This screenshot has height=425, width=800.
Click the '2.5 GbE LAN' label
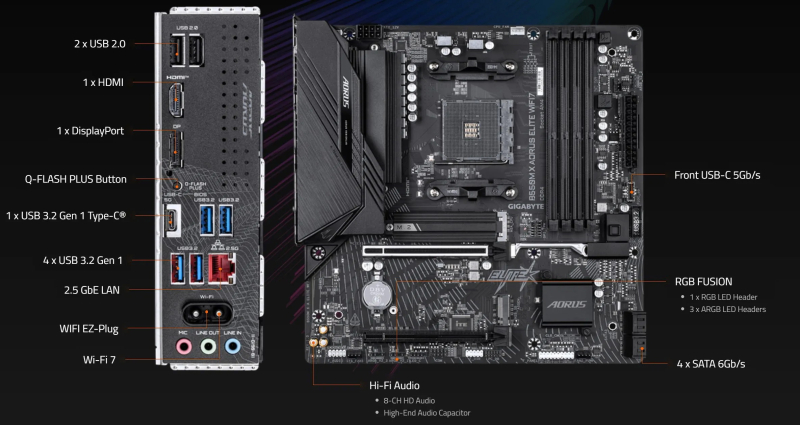click(92, 290)
